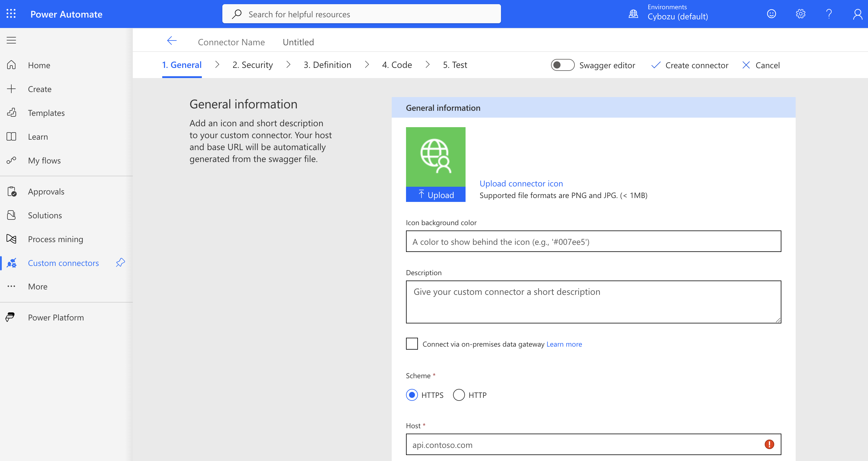Click Create connector button
Screen dimensions: 868x461
(689, 65)
